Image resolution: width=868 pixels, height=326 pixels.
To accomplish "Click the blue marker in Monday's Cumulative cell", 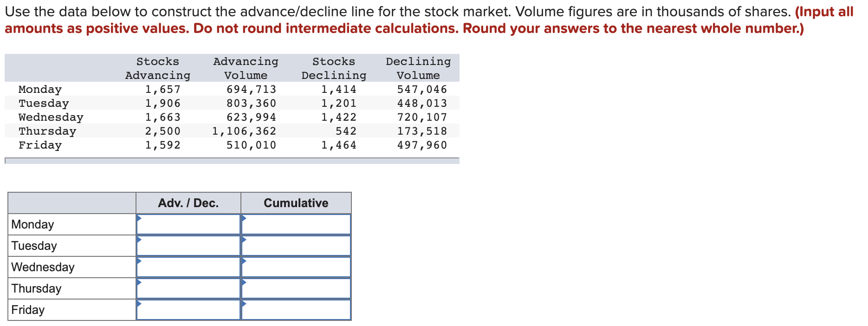I will (243, 218).
